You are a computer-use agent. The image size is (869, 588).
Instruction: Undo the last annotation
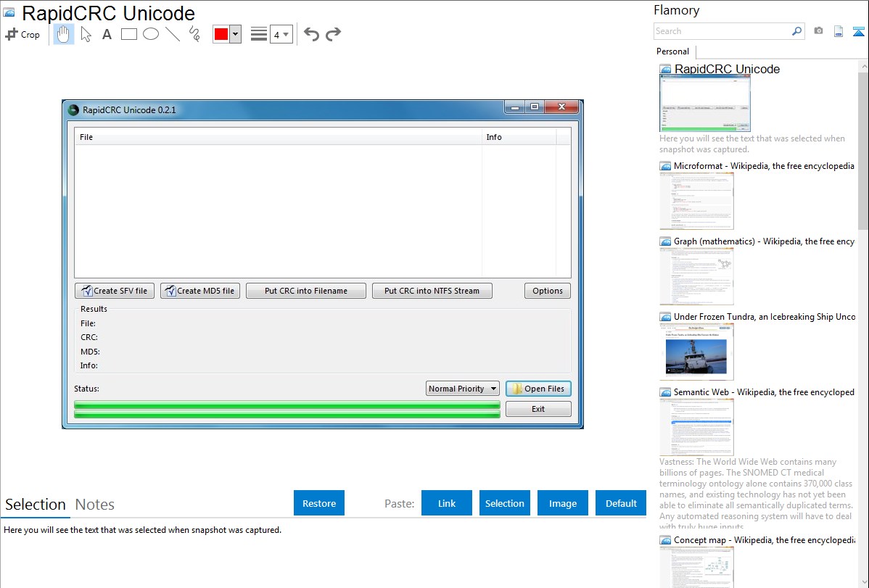[x=311, y=34]
